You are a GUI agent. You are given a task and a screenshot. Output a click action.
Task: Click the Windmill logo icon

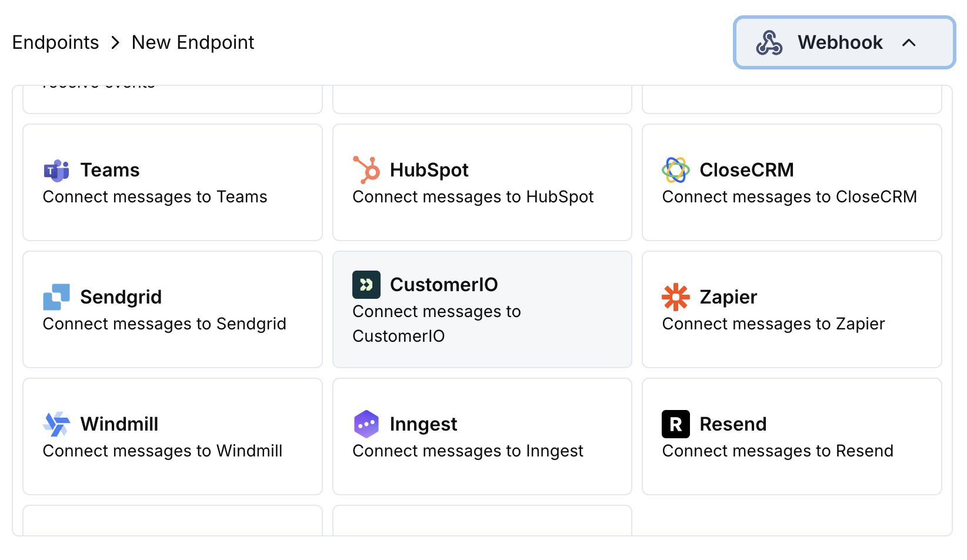(56, 424)
